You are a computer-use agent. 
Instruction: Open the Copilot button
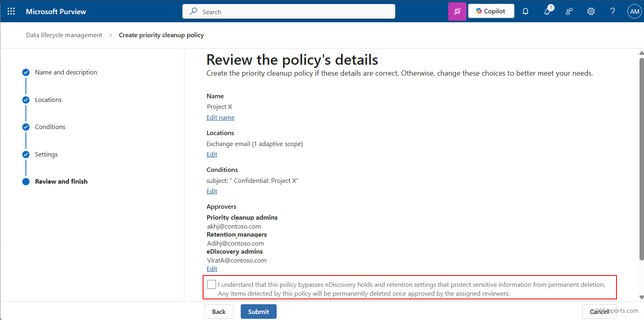[x=491, y=11]
